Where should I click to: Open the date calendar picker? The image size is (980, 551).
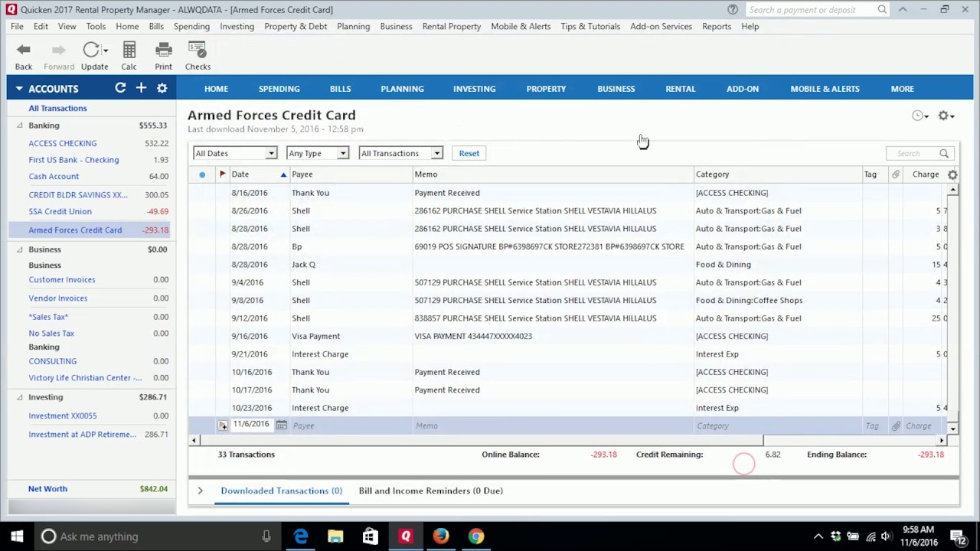pyautogui.click(x=282, y=425)
